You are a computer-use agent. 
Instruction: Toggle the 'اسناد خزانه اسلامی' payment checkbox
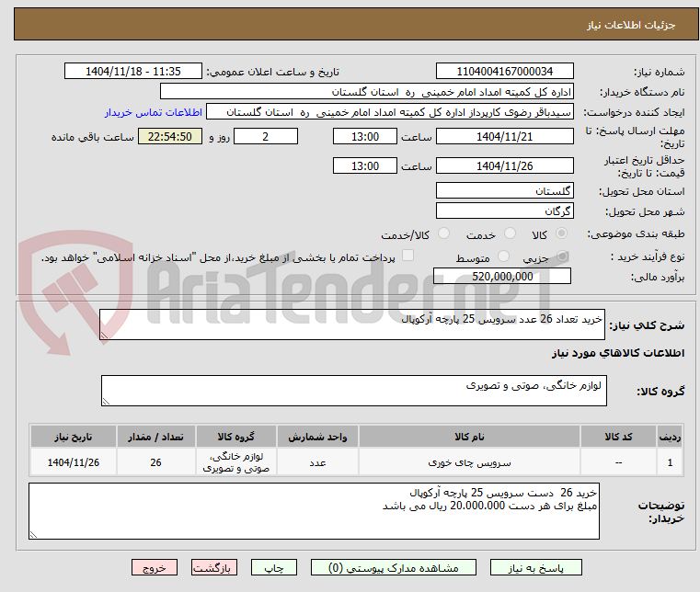point(407,256)
